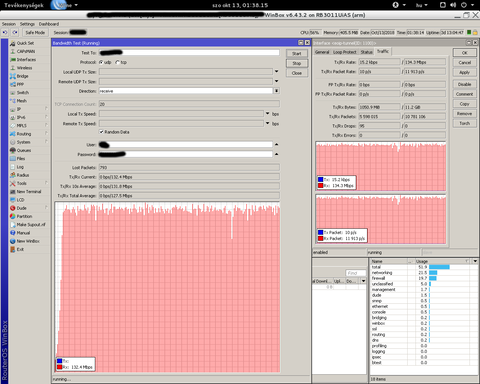Open the Queues menu entry
The image size is (480, 384).
24,150
